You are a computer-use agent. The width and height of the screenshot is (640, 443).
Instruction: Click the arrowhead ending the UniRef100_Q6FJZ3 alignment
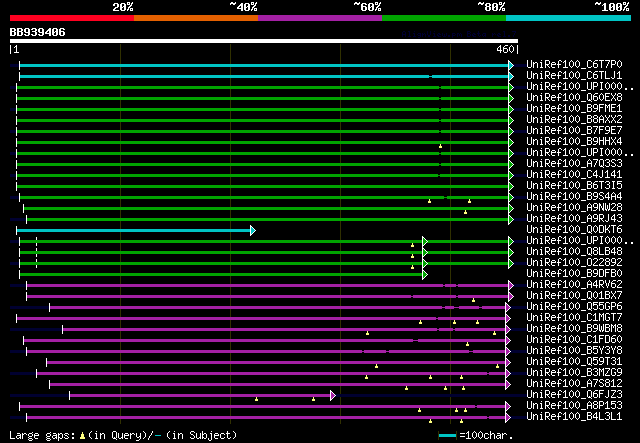[333, 395]
